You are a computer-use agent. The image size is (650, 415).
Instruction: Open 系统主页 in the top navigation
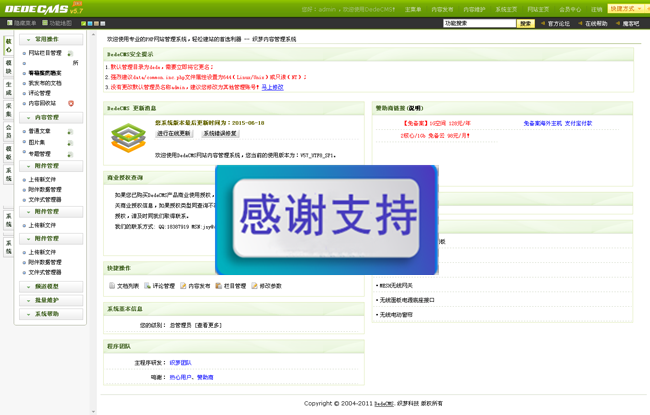pos(506,9)
